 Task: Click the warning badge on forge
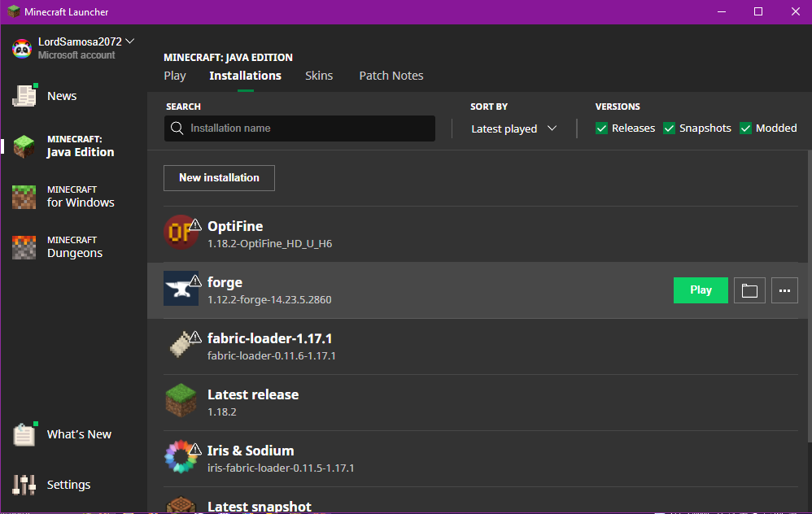(x=194, y=281)
